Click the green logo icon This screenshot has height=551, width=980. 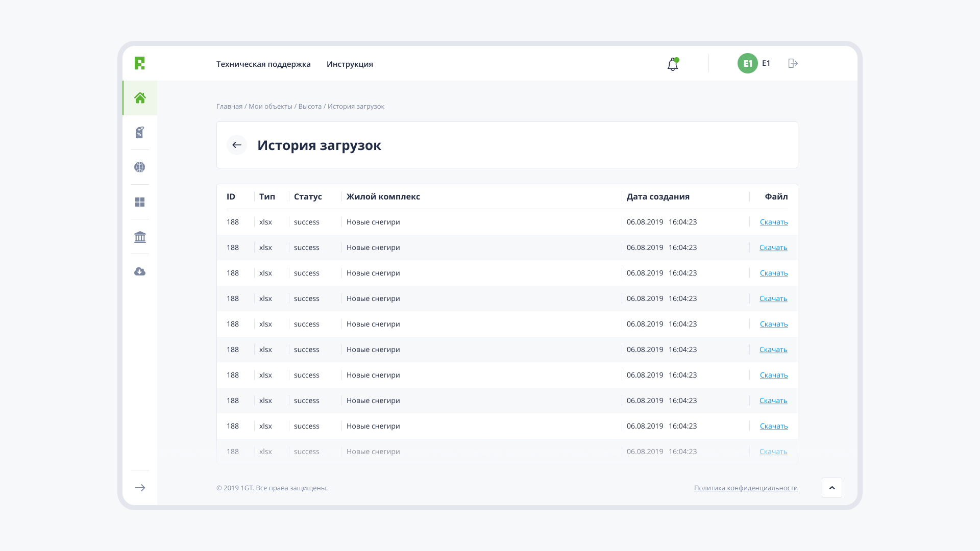[139, 63]
